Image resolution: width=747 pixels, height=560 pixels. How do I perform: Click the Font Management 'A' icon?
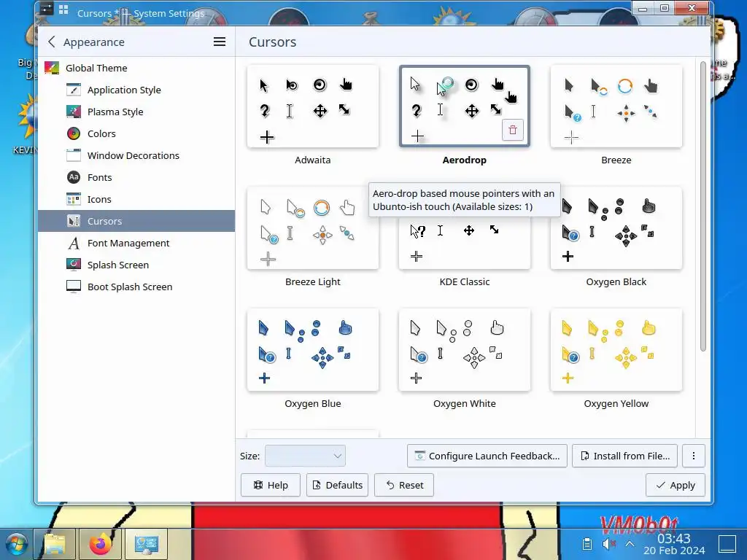click(x=74, y=244)
